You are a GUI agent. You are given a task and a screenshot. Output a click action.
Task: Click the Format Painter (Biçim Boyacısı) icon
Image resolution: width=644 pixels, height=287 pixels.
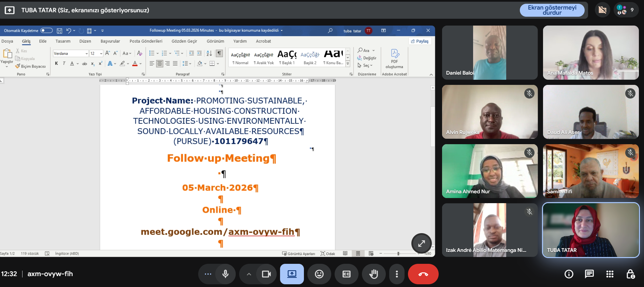[x=18, y=66]
